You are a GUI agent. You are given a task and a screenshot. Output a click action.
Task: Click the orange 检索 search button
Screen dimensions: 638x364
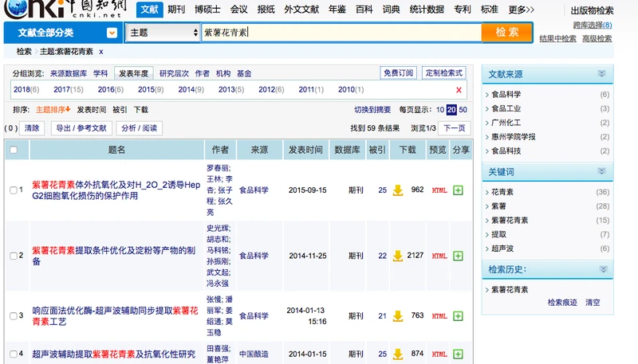[507, 32]
